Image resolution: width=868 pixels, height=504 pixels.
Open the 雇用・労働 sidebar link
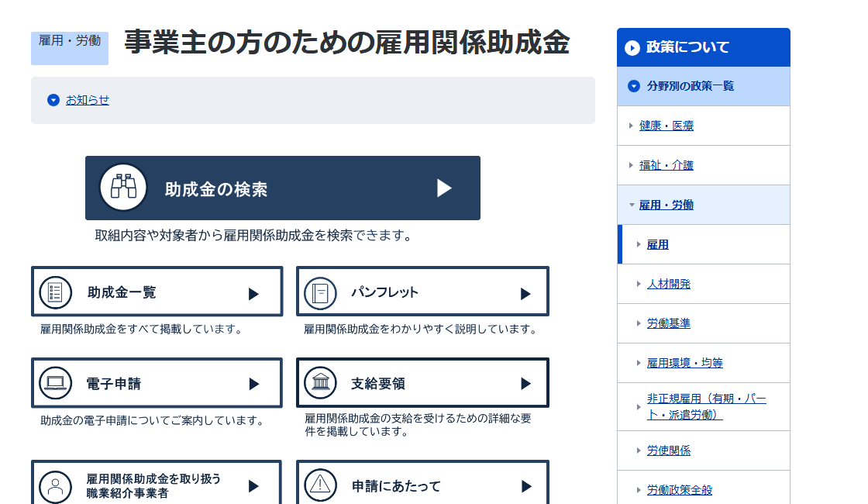point(666,205)
